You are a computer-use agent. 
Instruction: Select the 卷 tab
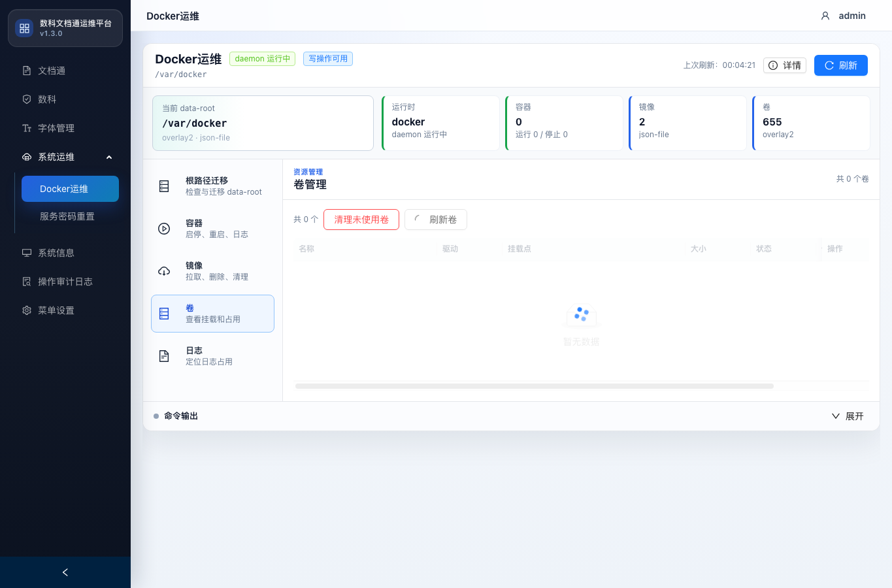pyautogui.click(x=212, y=314)
